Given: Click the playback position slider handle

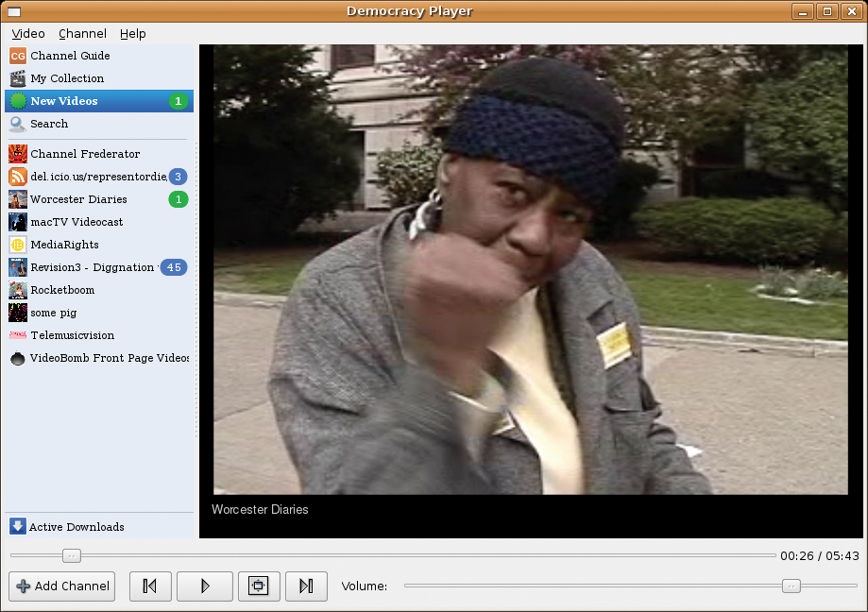Looking at the screenshot, I should [x=72, y=555].
